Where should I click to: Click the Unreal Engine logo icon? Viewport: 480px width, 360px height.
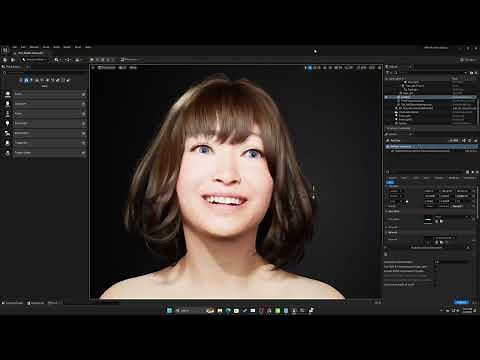tap(5, 50)
